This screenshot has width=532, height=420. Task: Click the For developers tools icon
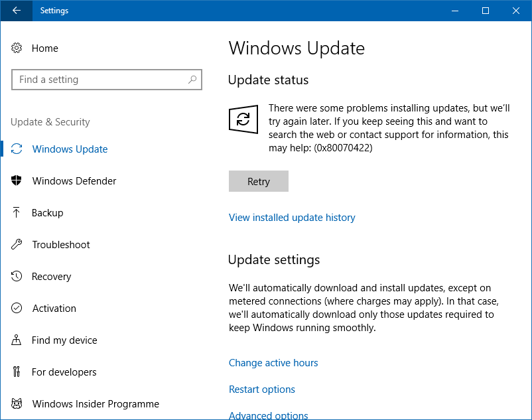click(x=17, y=372)
